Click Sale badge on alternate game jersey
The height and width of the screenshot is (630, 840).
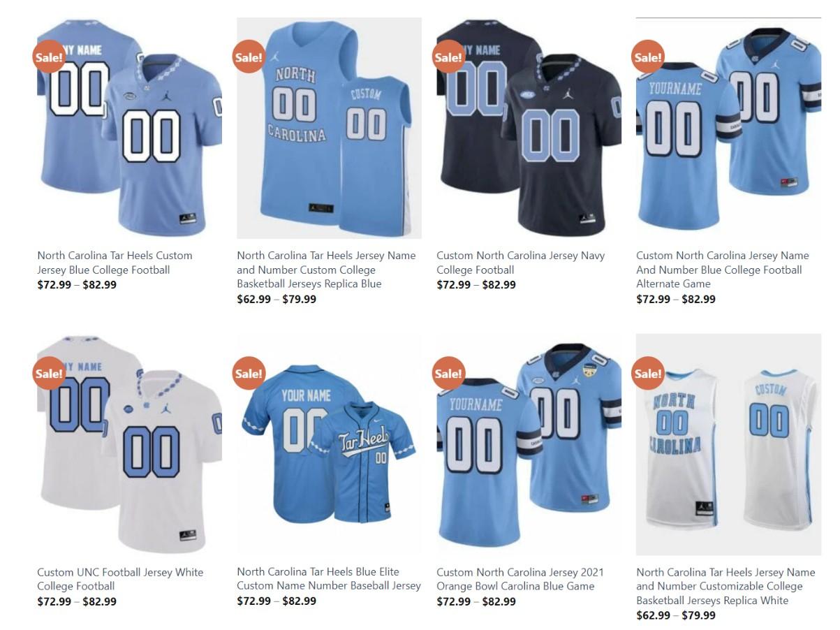pyautogui.click(x=648, y=57)
